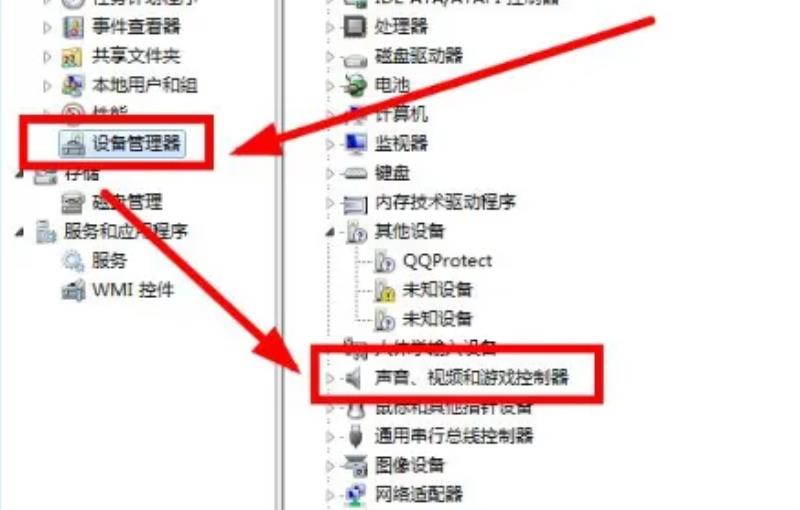Collapse the 其他设备 node
Viewport: 800px width, 510px height.
click(330, 233)
